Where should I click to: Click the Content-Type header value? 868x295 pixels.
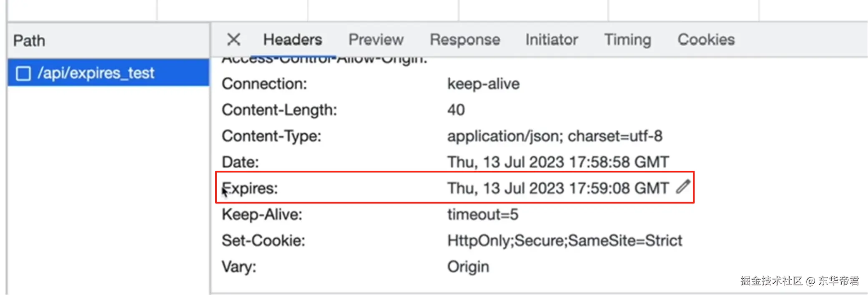coord(554,136)
